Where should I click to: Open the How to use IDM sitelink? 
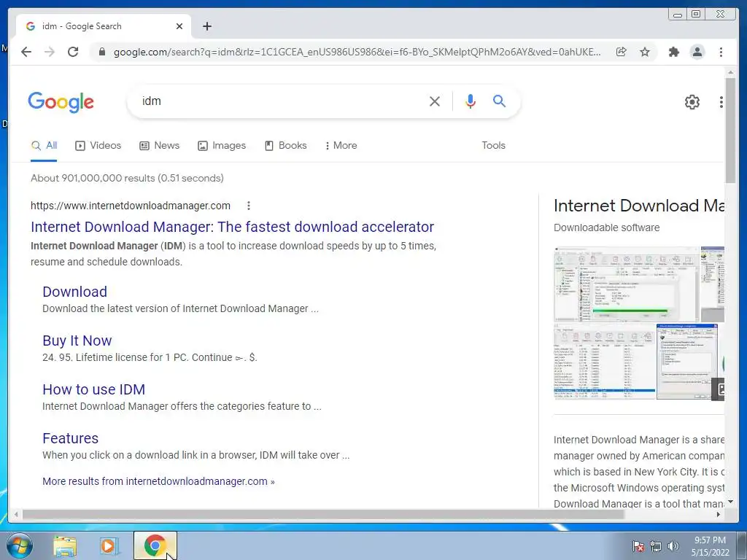point(94,389)
